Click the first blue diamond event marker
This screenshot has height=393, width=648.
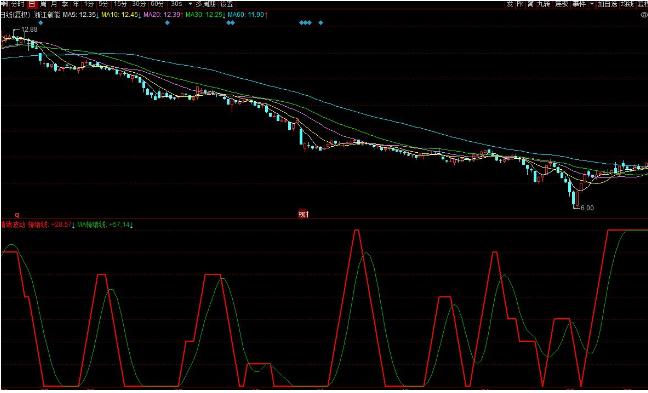[x=40, y=23]
